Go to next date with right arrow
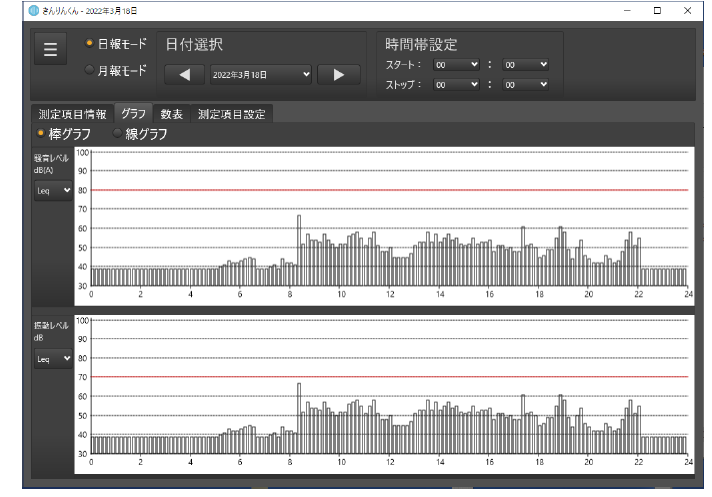 (x=338, y=74)
